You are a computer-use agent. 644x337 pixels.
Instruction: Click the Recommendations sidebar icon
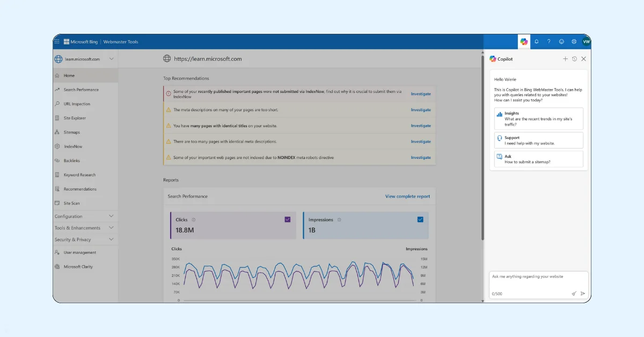pyautogui.click(x=57, y=189)
